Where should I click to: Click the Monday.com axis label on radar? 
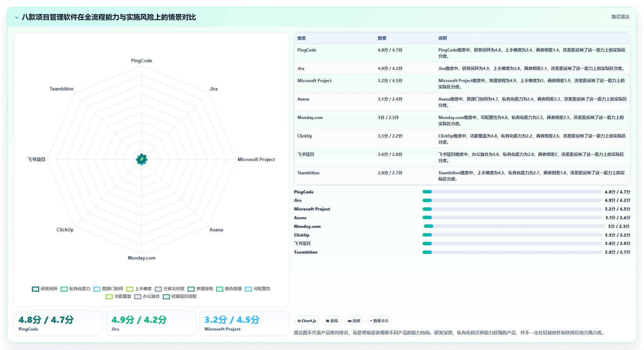141,258
